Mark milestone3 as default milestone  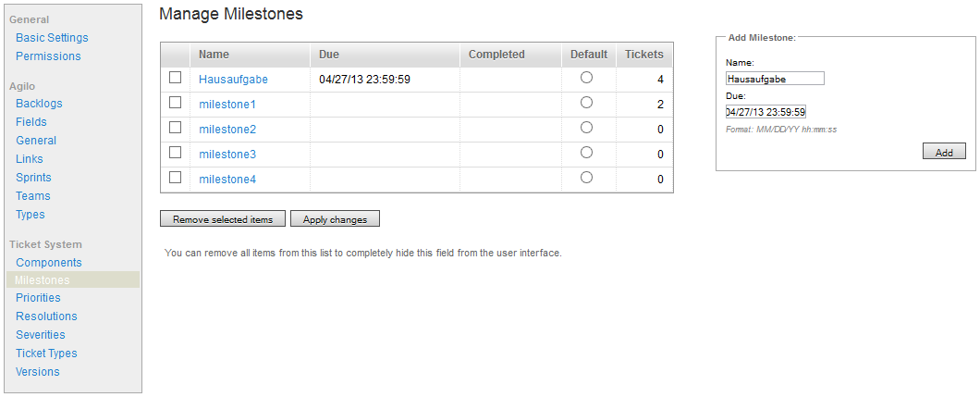click(x=586, y=153)
